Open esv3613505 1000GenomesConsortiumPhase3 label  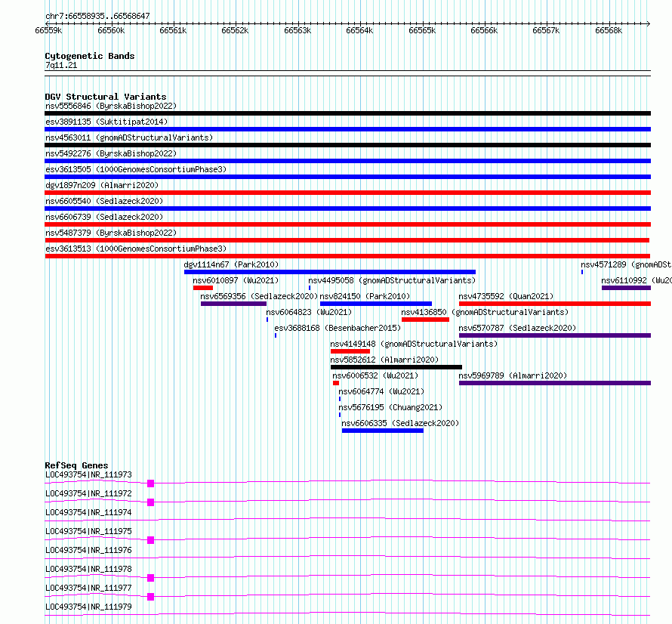click(x=136, y=169)
